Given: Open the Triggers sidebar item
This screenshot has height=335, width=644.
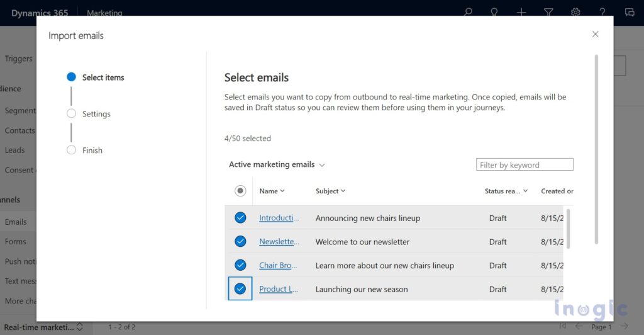Looking at the screenshot, I should 18,59.
